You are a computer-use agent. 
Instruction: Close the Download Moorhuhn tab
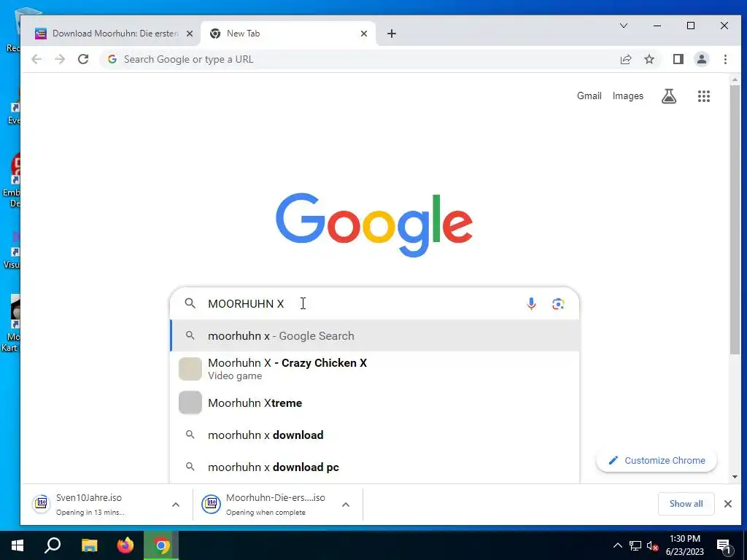click(190, 34)
